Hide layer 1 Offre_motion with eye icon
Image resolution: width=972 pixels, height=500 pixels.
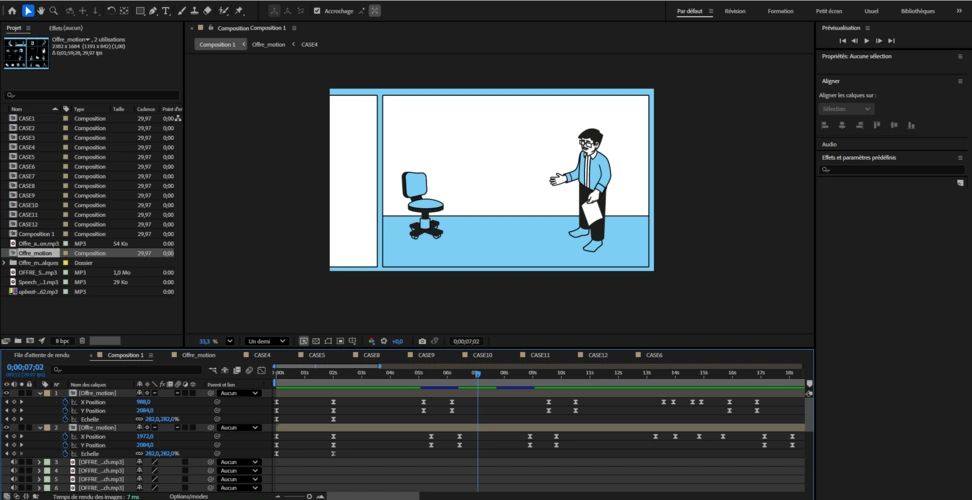click(x=6, y=393)
